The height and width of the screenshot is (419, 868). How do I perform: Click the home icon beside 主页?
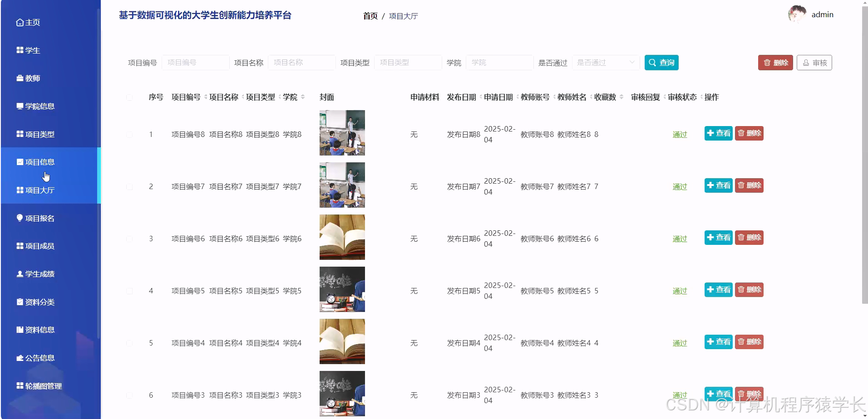pyautogui.click(x=20, y=22)
